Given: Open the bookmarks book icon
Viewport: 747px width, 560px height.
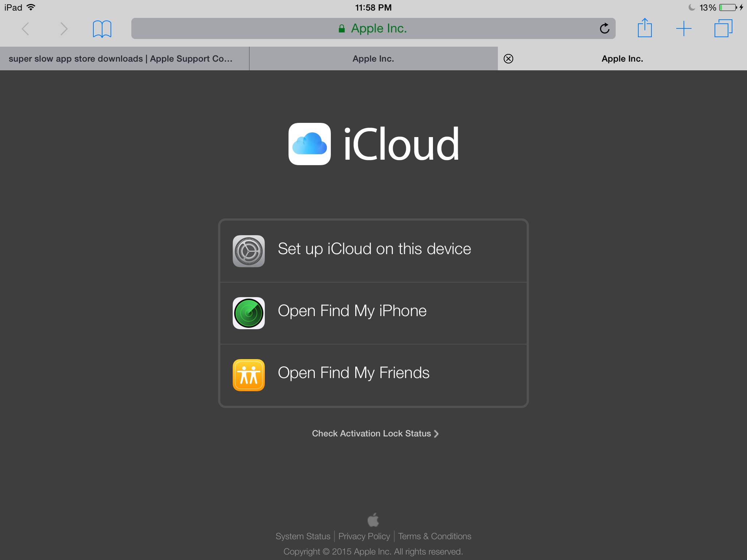Looking at the screenshot, I should pos(102,29).
